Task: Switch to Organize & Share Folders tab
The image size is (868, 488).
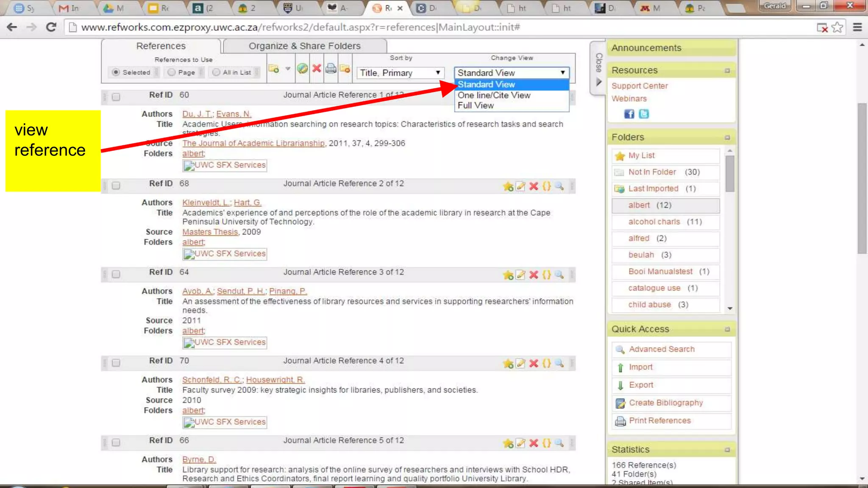Action: 304,46
